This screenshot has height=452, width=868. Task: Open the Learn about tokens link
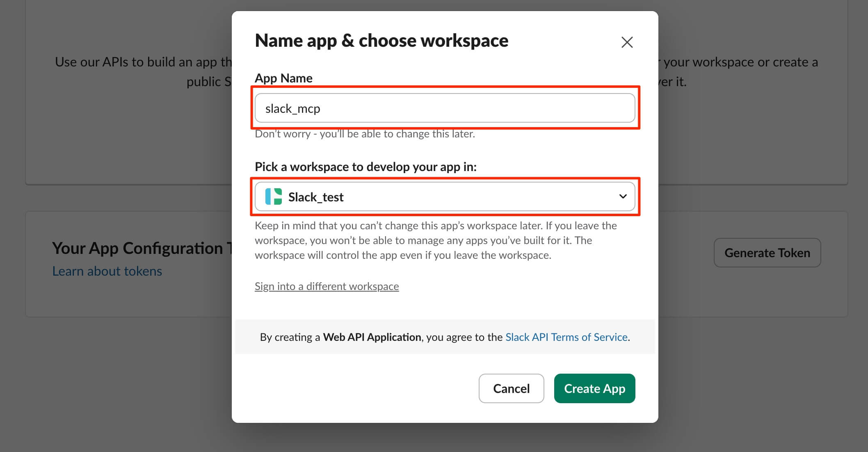click(x=107, y=271)
